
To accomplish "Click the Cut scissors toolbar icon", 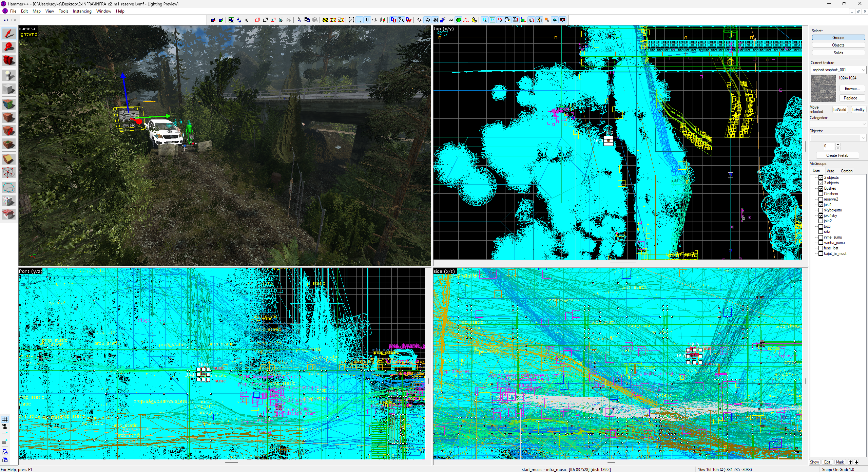I will tap(299, 20).
